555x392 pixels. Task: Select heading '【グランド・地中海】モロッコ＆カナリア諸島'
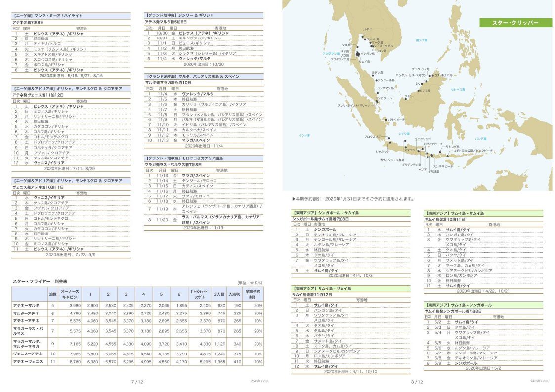[184, 158]
